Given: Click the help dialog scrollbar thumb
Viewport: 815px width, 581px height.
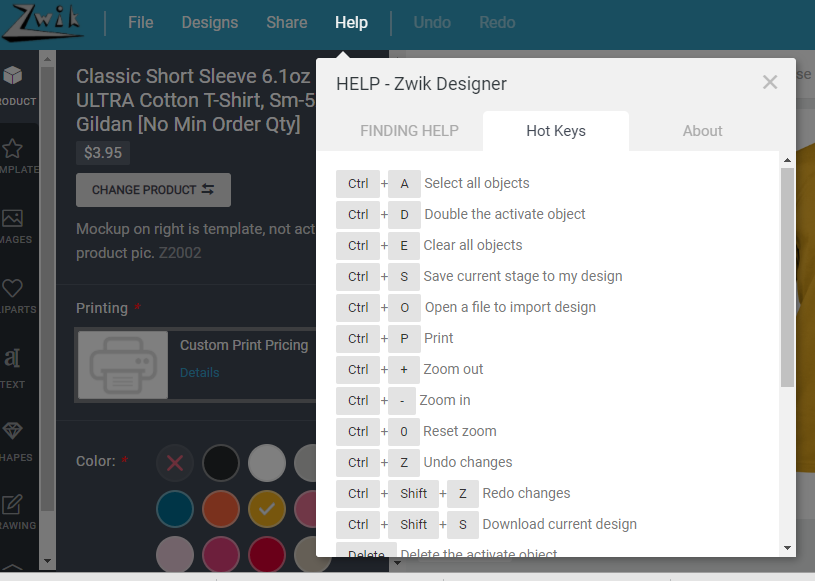Looking at the screenshot, I should click(787, 278).
